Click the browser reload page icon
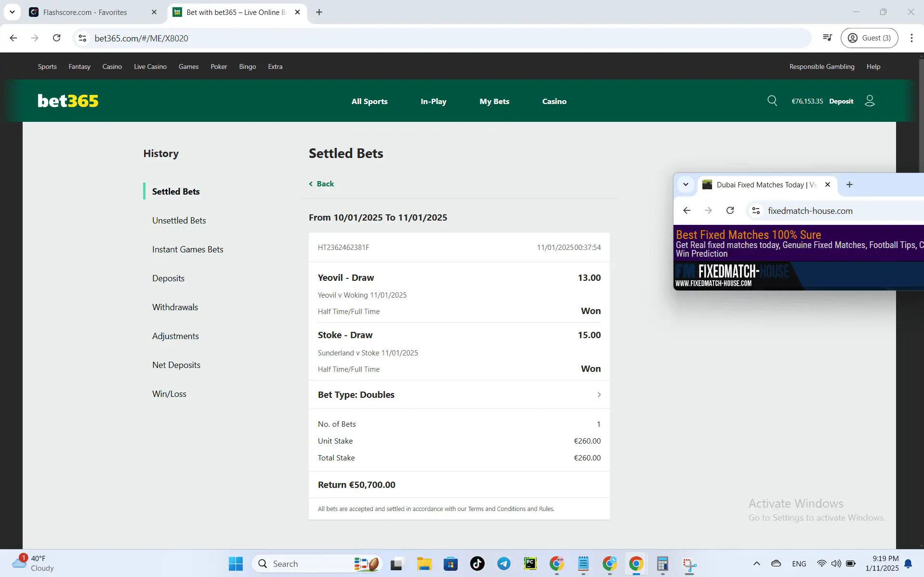 (x=56, y=38)
